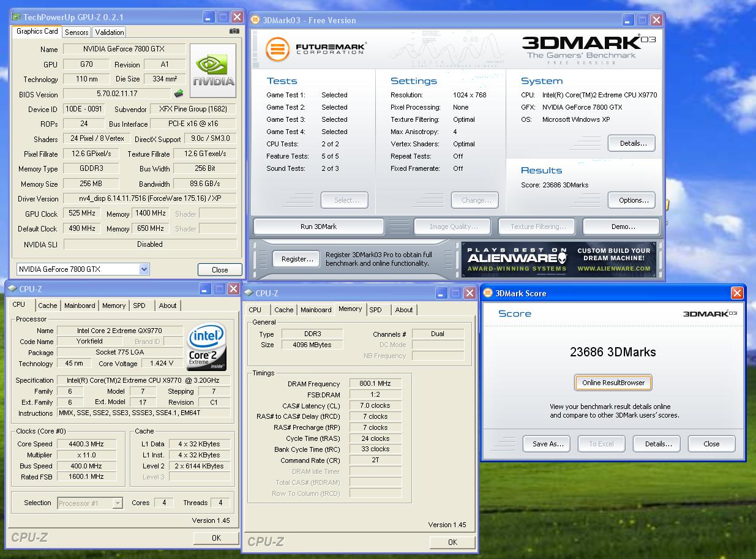
Task: Click Run 3DMark button
Action: coord(318,227)
